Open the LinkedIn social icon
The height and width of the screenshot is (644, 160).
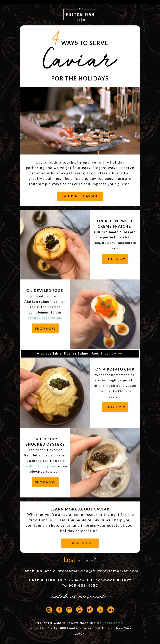(111, 610)
